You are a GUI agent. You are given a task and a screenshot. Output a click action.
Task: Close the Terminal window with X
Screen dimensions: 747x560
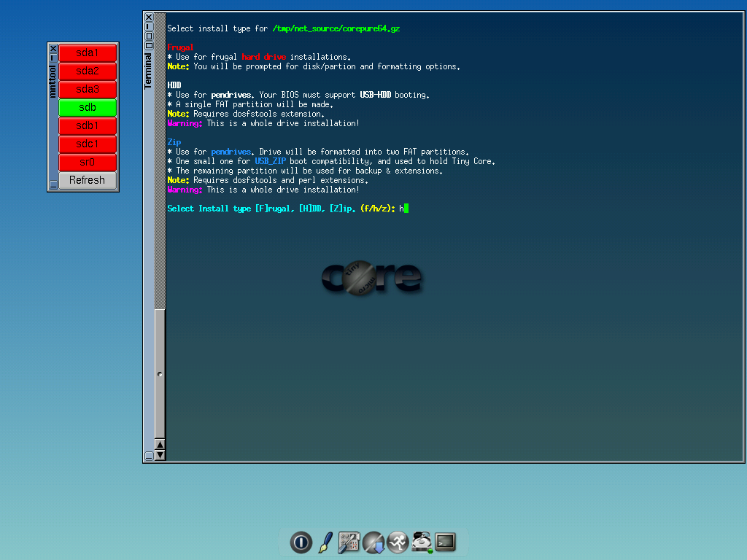click(x=149, y=17)
